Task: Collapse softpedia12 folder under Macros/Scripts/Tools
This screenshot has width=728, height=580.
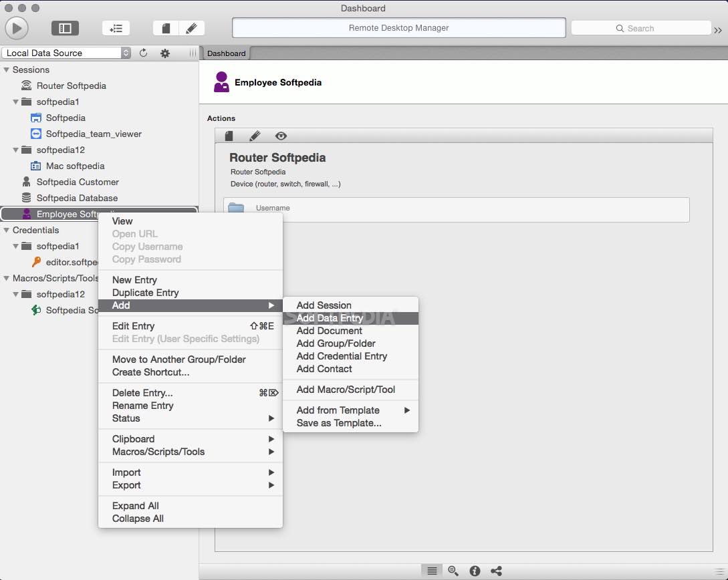Action: (x=16, y=294)
